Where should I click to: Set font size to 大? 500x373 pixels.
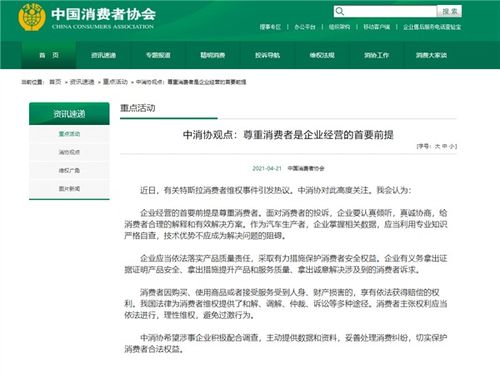click(x=438, y=146)
